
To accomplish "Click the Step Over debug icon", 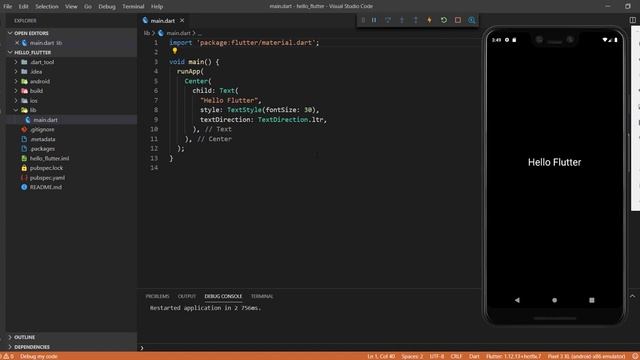I will click(388, 20).
